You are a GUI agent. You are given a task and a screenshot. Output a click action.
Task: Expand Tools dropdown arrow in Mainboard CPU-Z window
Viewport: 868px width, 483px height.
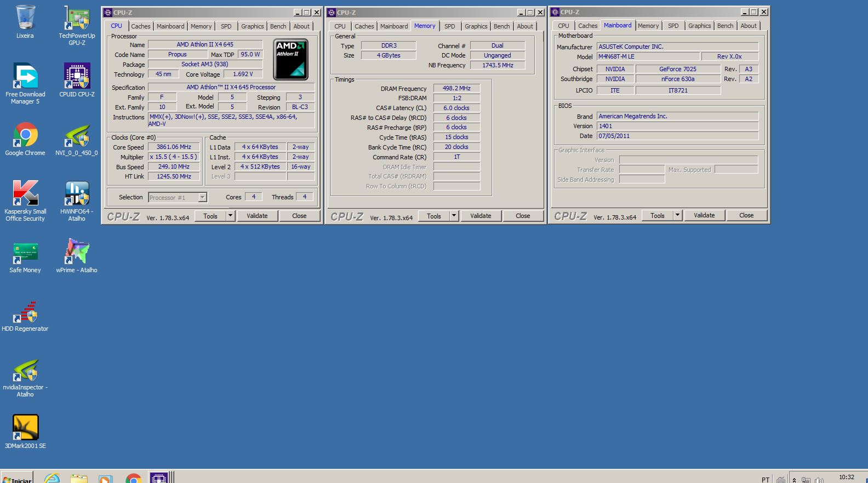click(x=678, y=215)
